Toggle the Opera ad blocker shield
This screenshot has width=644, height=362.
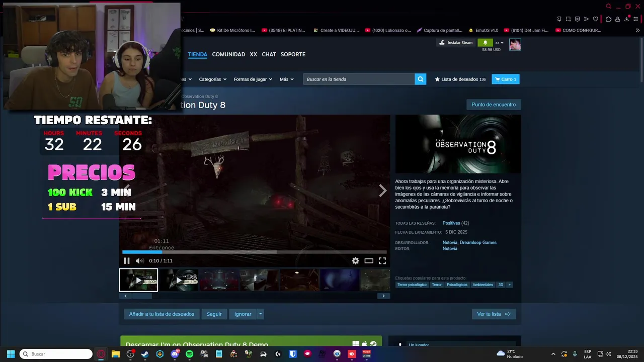pyautogui.click(x=577, y=19)
